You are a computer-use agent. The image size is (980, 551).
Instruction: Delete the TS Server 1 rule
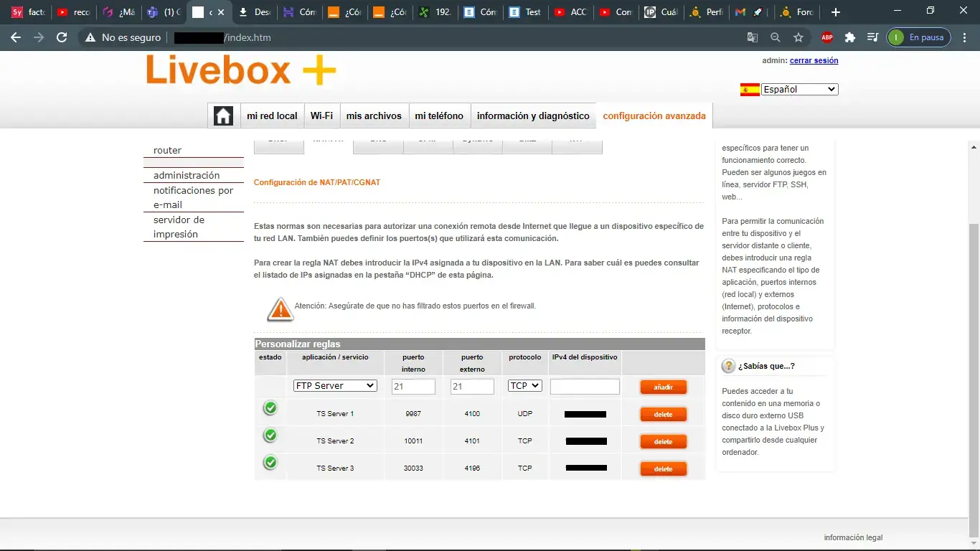click(x=663, y=415)
